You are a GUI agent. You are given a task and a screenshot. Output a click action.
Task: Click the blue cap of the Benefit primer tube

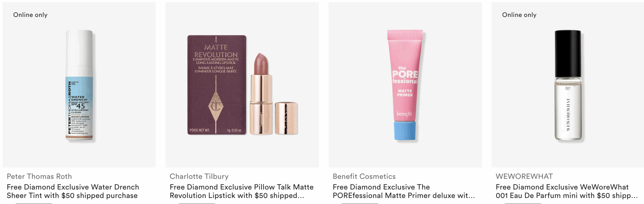click(405, 131)
